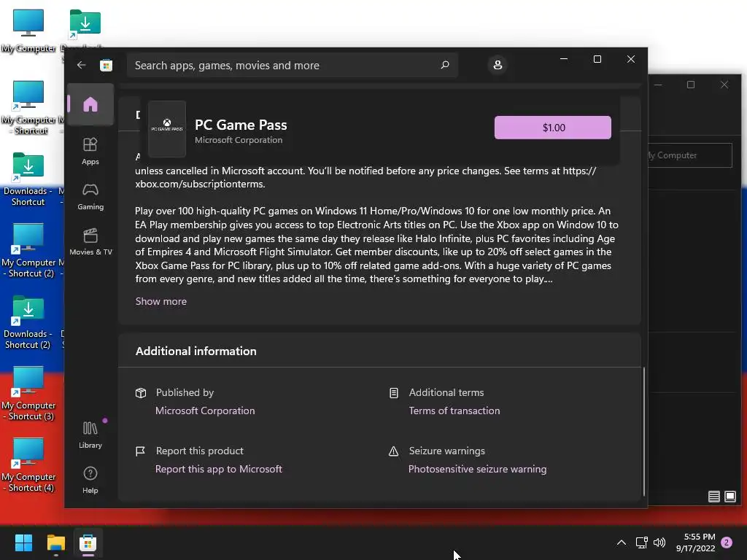The image size is (747, 560).
Task: Buy PC Game Pass for $1.00
Action: coord(553,128)
